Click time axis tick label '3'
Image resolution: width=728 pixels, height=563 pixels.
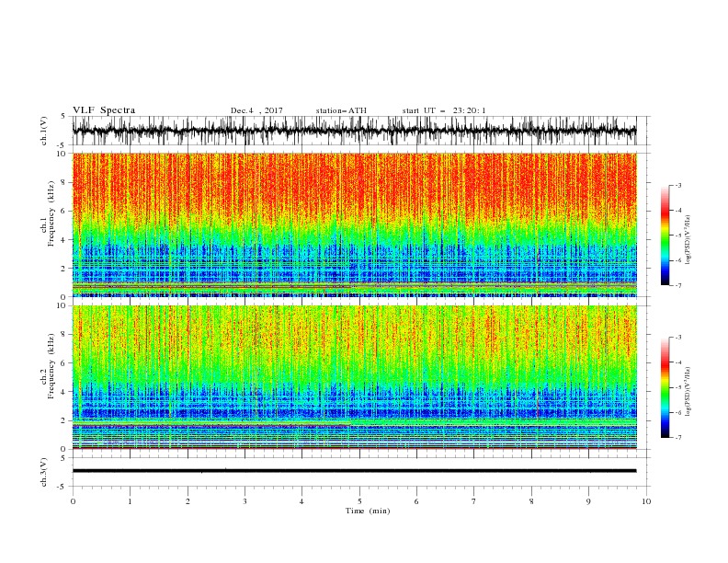tap(245, 501)
